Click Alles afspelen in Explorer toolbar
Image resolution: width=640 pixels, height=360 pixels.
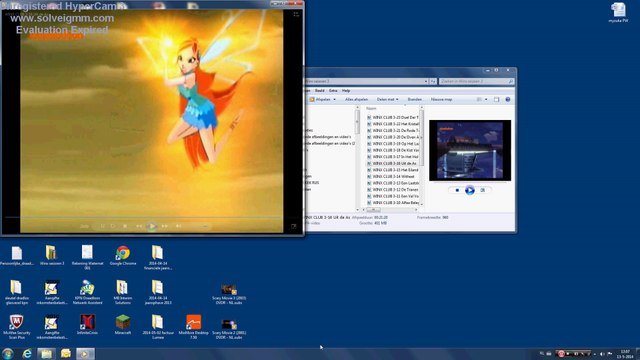pyautogui.click(x=356, y=99)
